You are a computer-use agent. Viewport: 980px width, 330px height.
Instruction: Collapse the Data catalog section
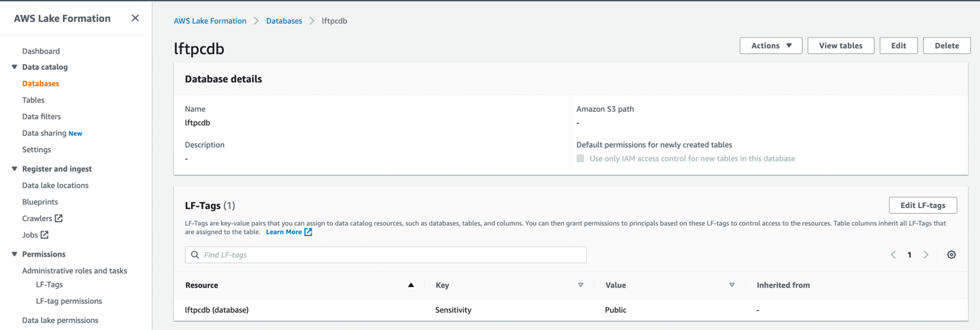point(14,67)
